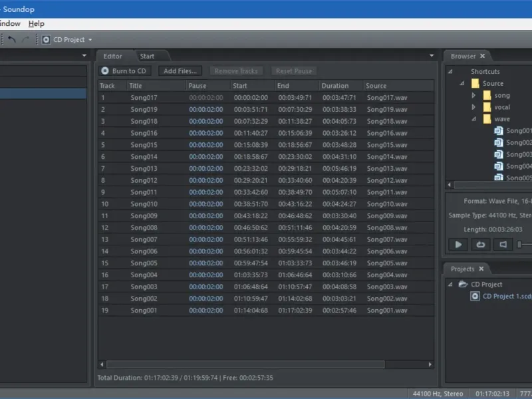This screenshot has width=532, height=399.
Task: Click the Duration column header
Action: (x=341, y=86)
